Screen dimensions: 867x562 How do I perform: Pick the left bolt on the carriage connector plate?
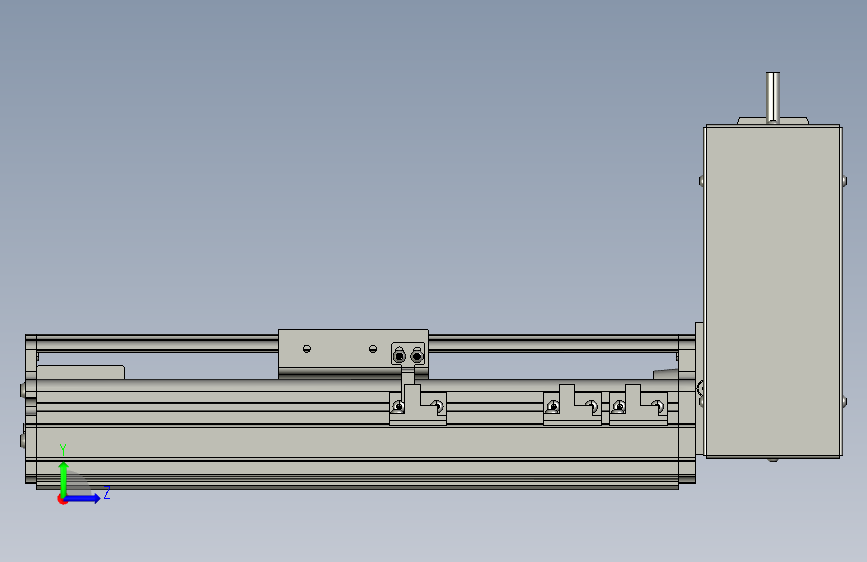point(399,356)
